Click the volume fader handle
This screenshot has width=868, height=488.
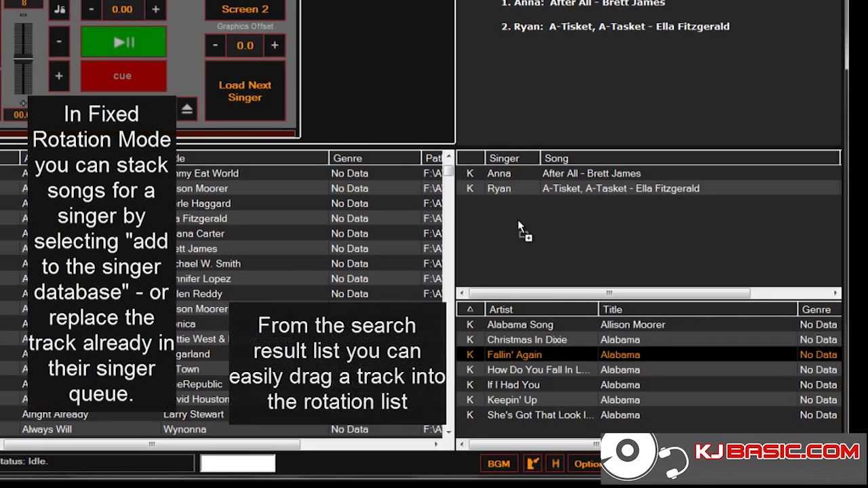(x=23, y=59)
